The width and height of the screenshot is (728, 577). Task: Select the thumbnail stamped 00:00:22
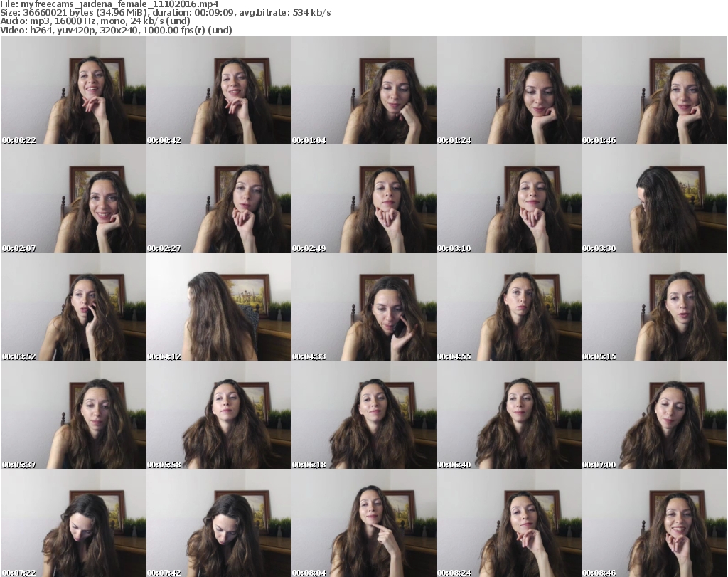tap(74, 90)
